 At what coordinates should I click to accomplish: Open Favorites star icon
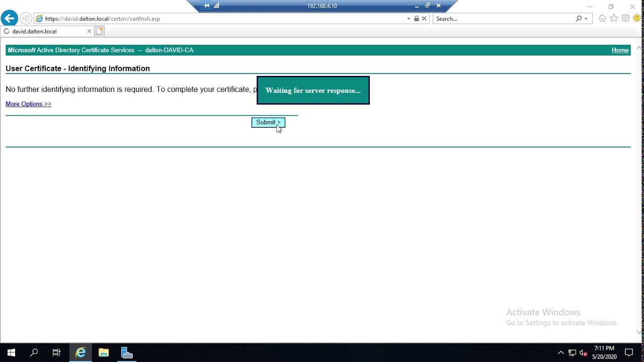[614, 18]
